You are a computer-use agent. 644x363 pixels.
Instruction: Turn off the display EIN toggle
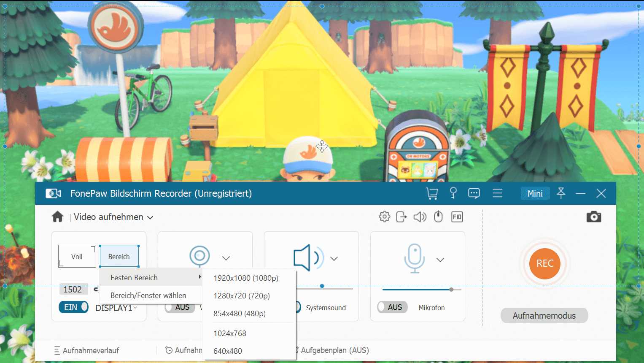tap(73, 307)
